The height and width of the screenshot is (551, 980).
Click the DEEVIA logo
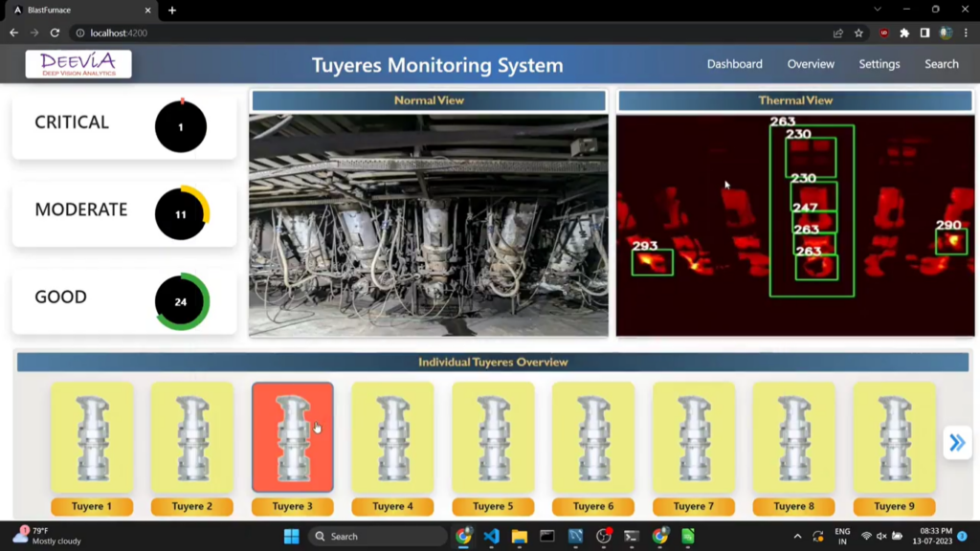tap(78, 64)
